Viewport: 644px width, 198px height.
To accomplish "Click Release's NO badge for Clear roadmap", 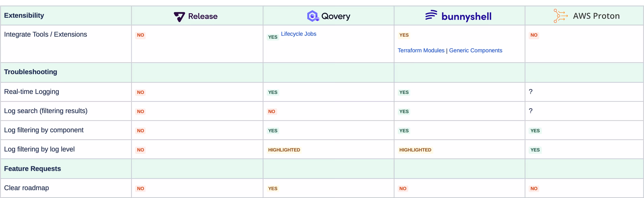I will (141, 189).
